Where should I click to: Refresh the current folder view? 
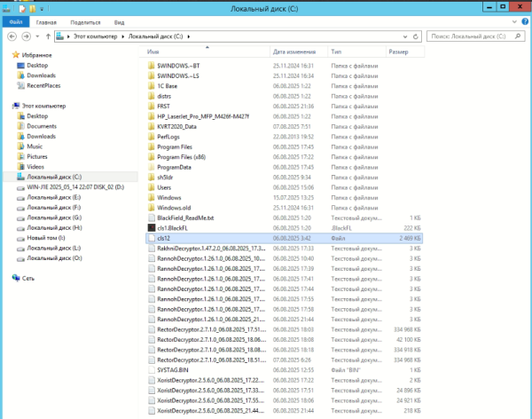[416, 36]
